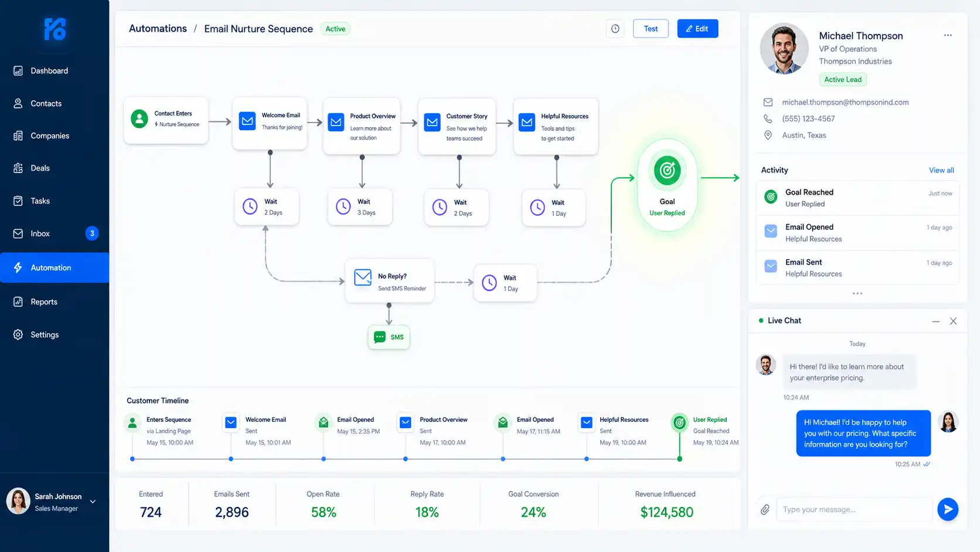Click the Open Rate 58% value
The height and width of the screenshot is (552, 980).
tap(324, 512)
